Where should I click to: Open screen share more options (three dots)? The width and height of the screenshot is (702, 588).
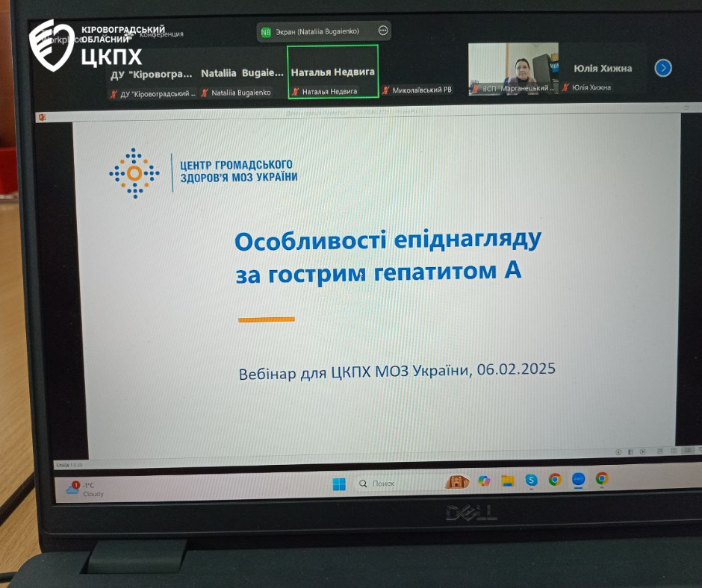383,31
